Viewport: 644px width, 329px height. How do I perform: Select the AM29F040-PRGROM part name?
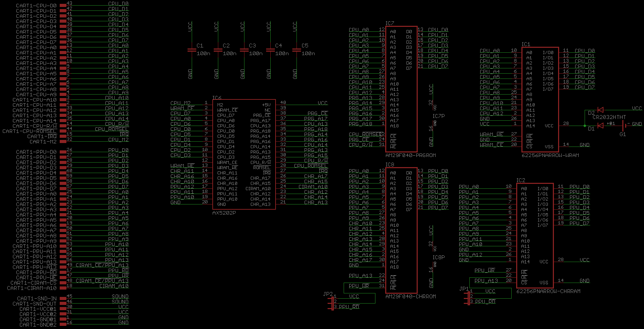tap(411, 155)
